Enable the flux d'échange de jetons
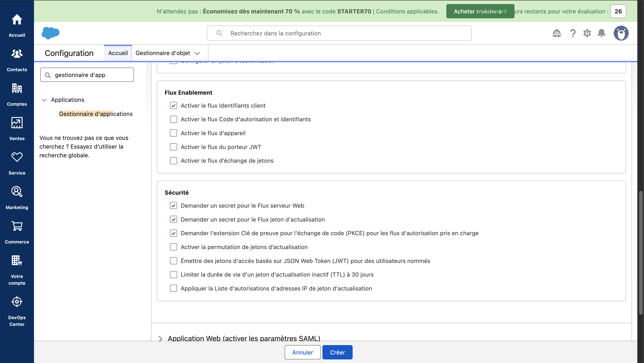The image size is (644, 363). coord(173,161)
